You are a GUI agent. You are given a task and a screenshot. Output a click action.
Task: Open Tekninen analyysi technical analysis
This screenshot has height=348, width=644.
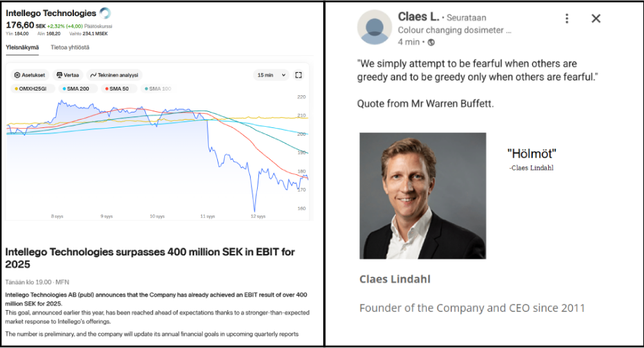(114, 75)
